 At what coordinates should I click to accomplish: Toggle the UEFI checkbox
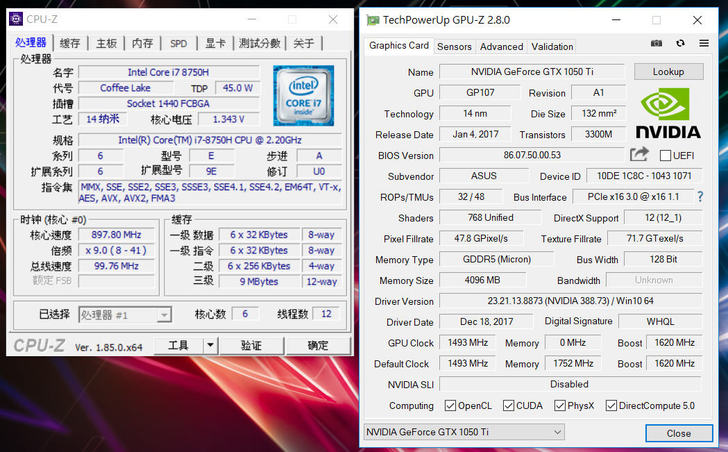(665, 155)
